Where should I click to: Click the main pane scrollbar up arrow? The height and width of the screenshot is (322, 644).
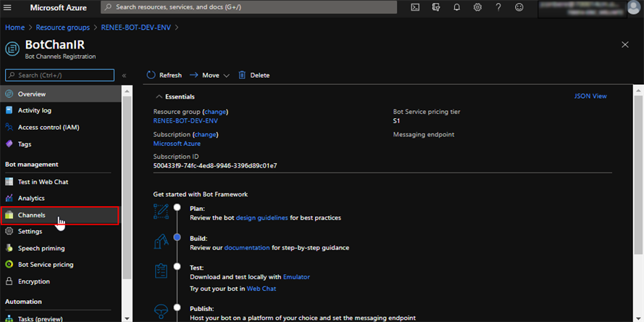pos(637,90)
